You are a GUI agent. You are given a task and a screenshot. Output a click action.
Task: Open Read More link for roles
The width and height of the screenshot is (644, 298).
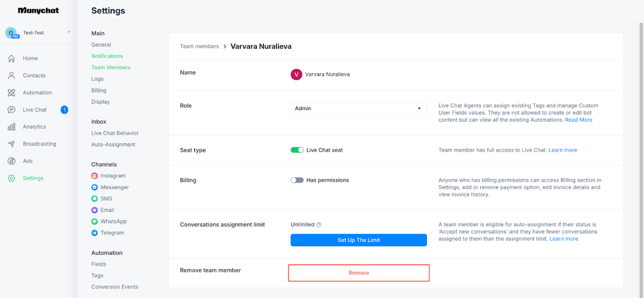(x=578, y=120)
